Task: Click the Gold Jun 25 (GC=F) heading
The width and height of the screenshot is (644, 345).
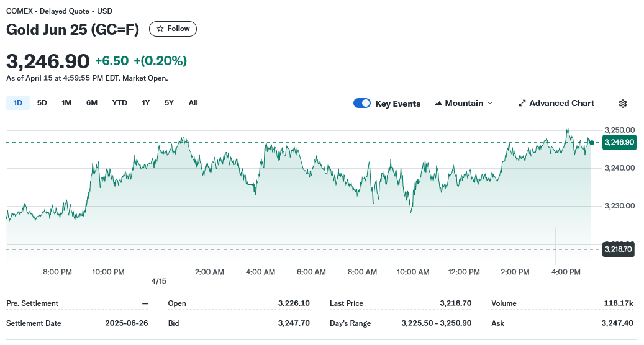Action: click(73, 30)
